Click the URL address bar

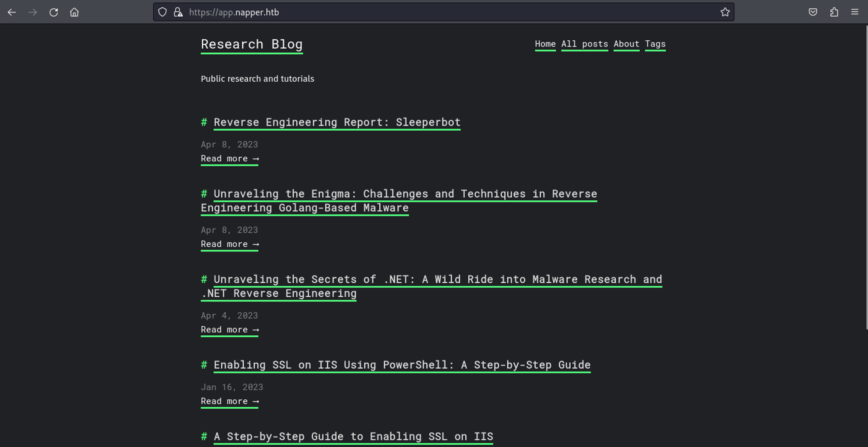(x=434, y=12)
